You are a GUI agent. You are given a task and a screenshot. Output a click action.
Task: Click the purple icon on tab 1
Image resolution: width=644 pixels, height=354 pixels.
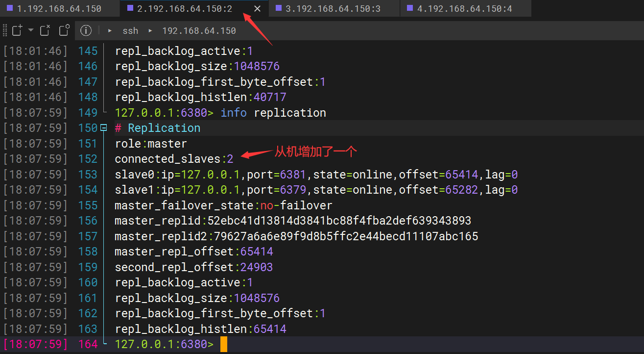10,8
